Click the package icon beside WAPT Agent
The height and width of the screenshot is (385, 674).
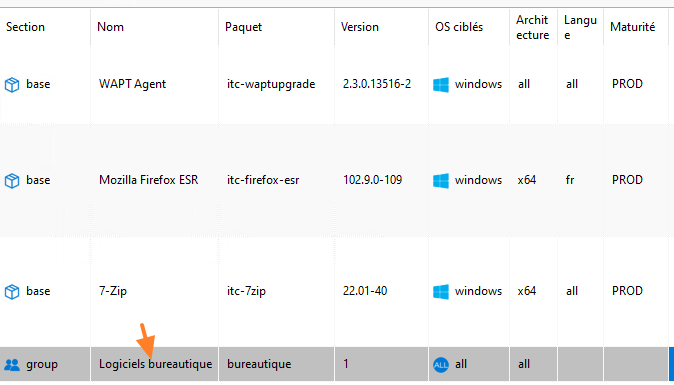[12, 85]
